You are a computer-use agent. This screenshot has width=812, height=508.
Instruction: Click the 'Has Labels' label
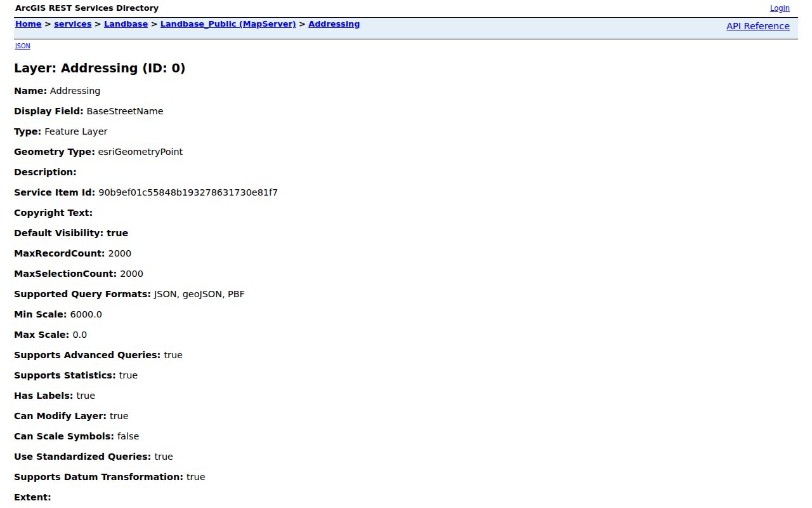pos(44,396)
